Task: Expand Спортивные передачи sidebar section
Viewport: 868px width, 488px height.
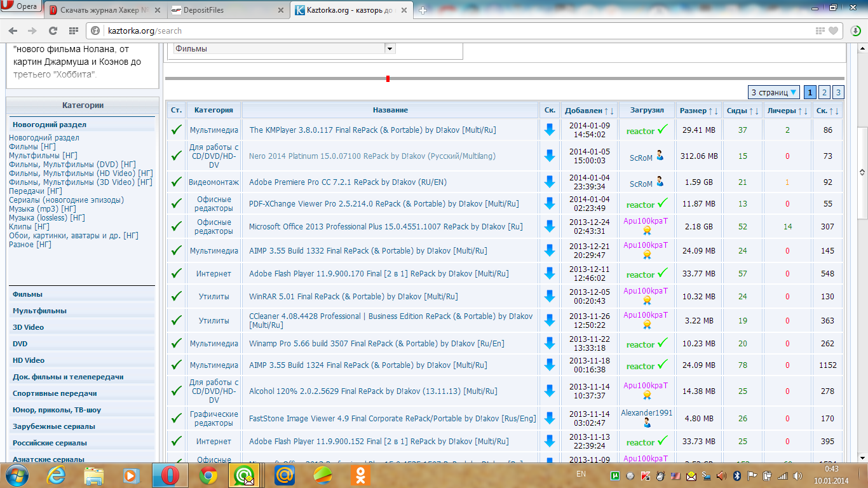Action: click(x=82, y=393)
